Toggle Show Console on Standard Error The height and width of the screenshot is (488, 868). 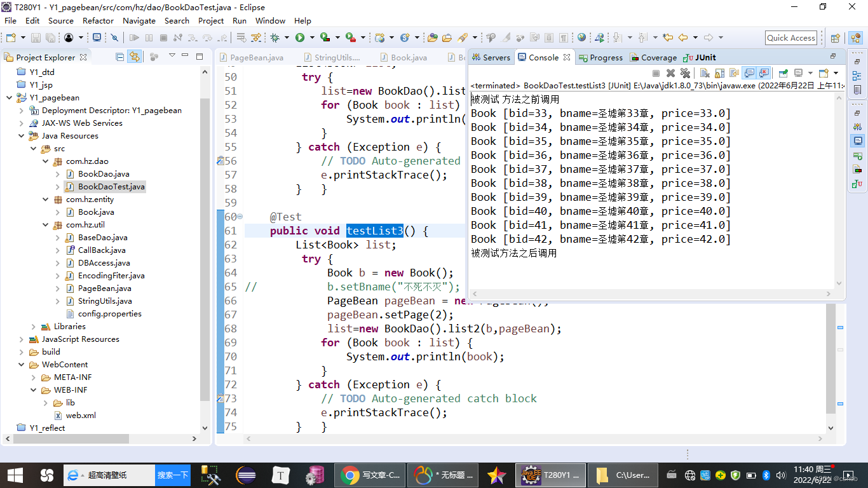pos(764,73)
